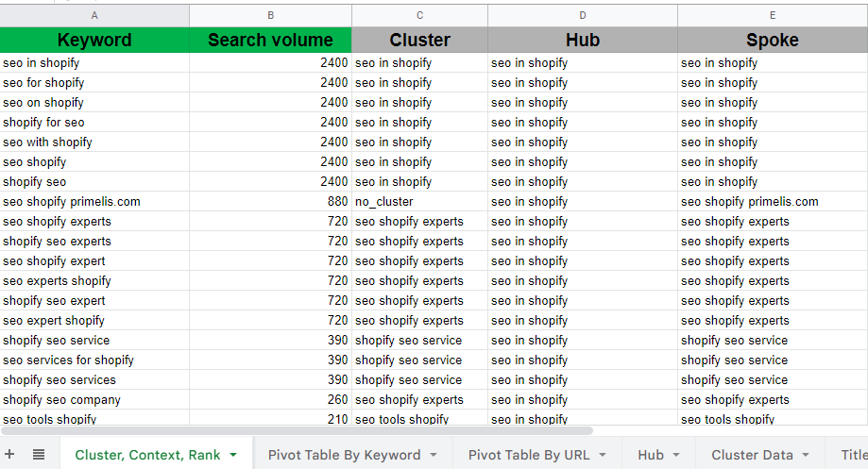This screenshot has height=469, width=868.
Task: Switch to Pivot Table By Keyword sheet
Action: coord(344,455)
